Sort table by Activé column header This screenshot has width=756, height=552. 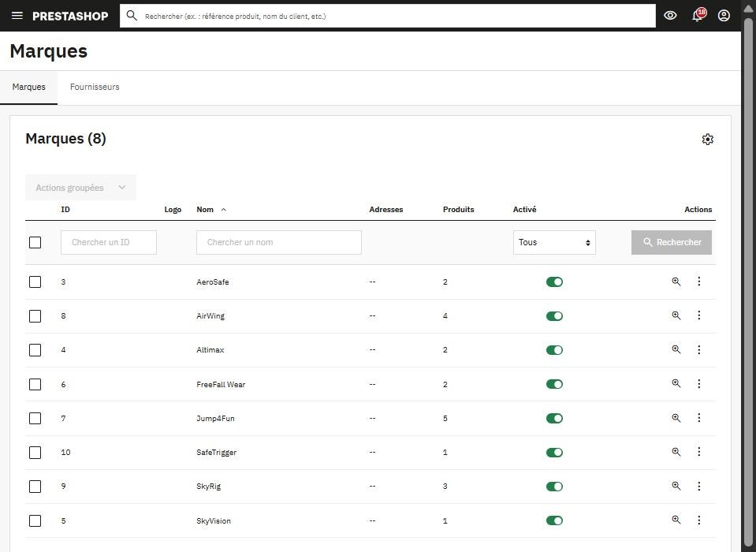coord(524,210)
